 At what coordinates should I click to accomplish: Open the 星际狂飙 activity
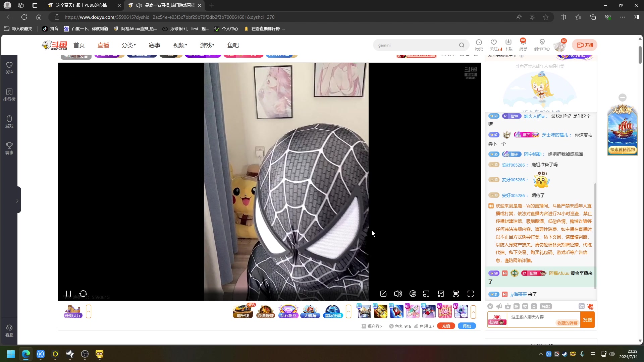tap(333, 311)
